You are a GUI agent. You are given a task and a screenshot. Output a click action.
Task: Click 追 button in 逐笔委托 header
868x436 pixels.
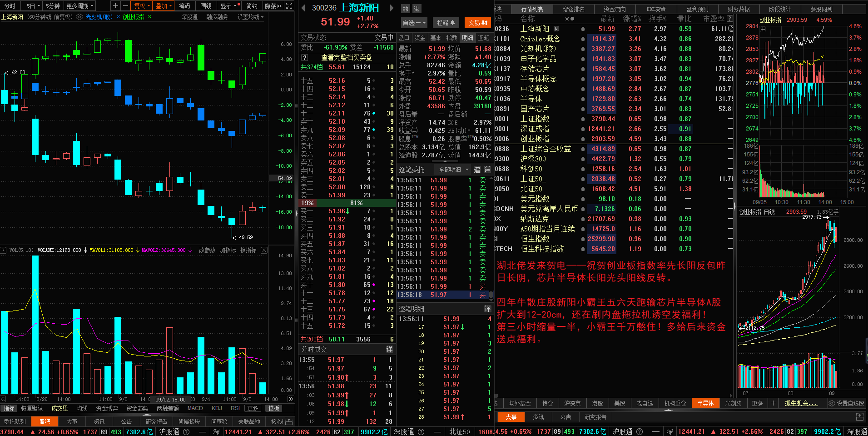[477, 170]
